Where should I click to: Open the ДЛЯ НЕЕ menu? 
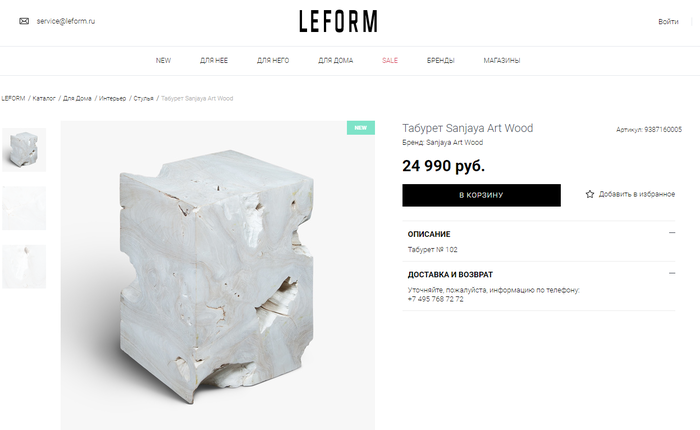click(x=214, y=60)
